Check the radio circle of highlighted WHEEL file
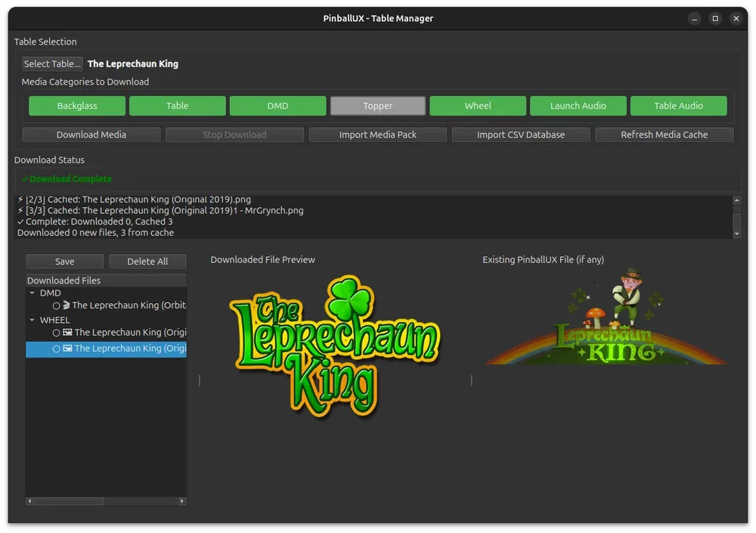The image size is (756, 533). (x=57, y=349)
